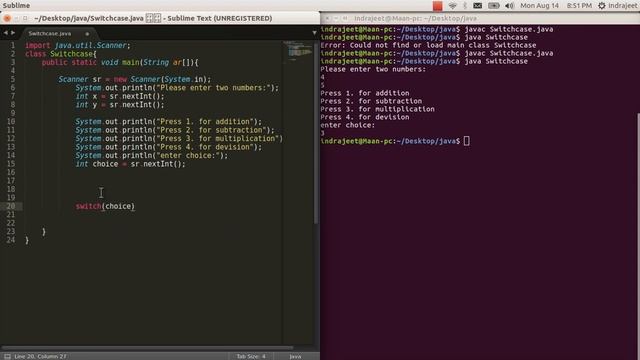Click line number 1 in the gutter
The image size is (640, 360).
coord(13,45)
